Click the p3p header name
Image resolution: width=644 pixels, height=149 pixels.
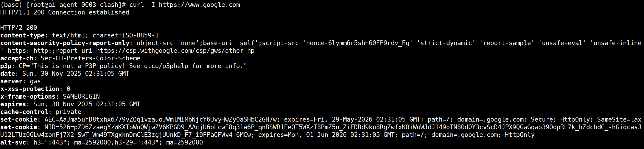(6, 66)
